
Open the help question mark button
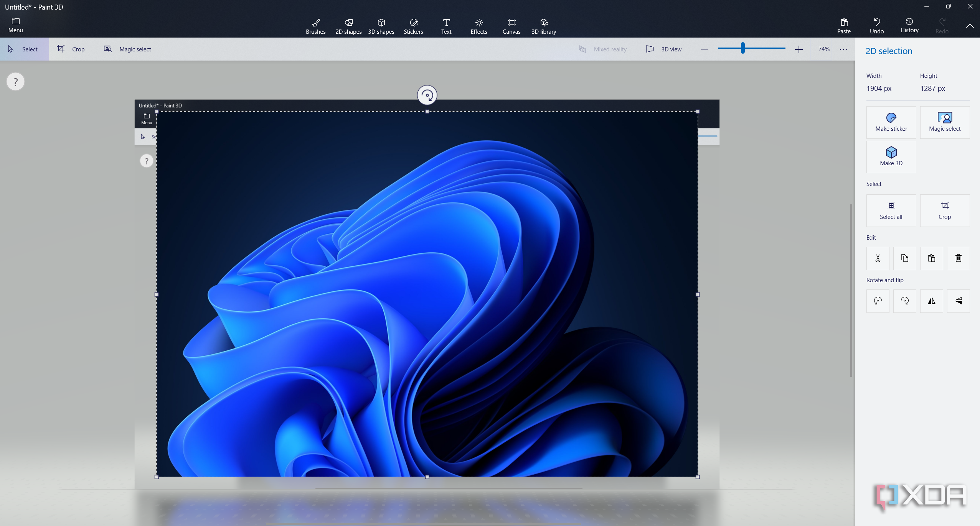(x=15, y=82)
